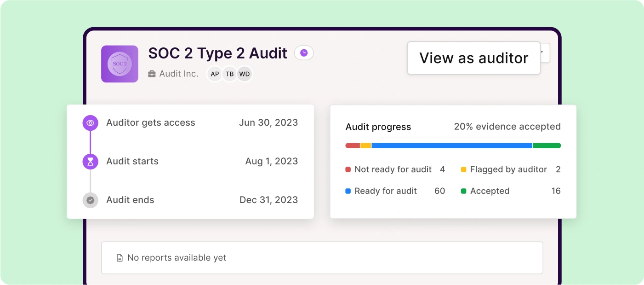The width and height of the screenshot is (644, 285).
Task: Click the checkmark icon on the Audit ends step
Action: [90, 200]
